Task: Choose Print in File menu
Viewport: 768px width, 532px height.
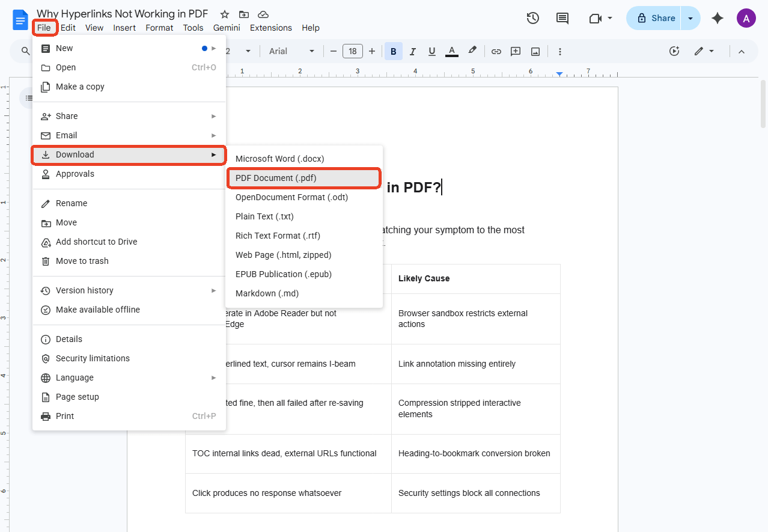Action: pyautogui.click(x=129, y=416)
